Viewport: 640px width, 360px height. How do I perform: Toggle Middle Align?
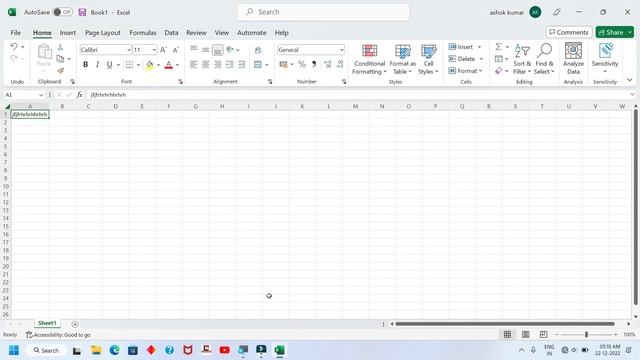tap(206, 50)
